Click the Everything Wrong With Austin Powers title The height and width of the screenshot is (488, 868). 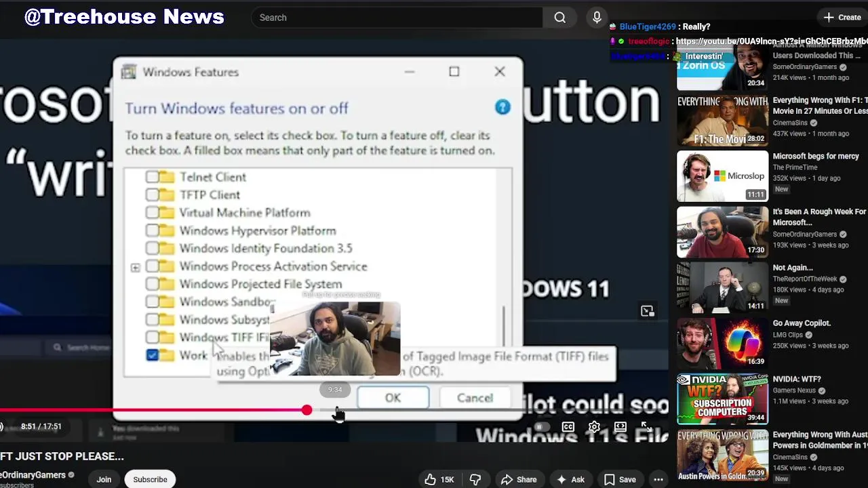(820, 441)
